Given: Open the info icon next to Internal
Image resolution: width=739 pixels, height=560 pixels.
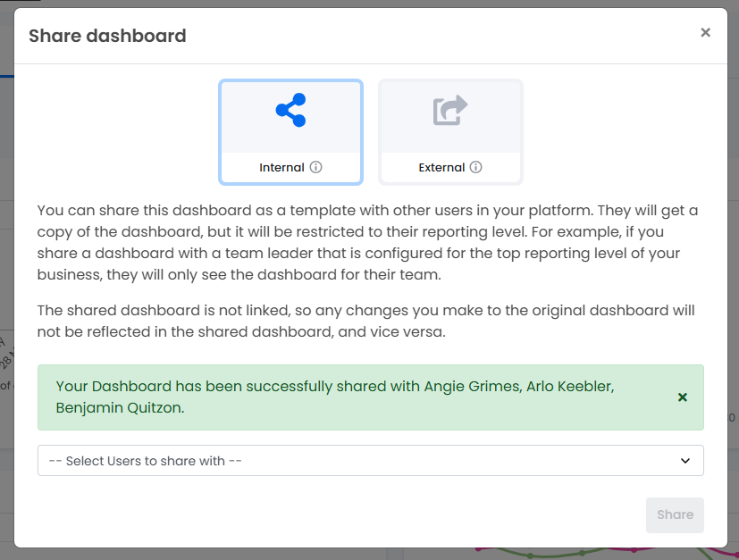Looking at the screenshot, I should click(x=315, y=167).
